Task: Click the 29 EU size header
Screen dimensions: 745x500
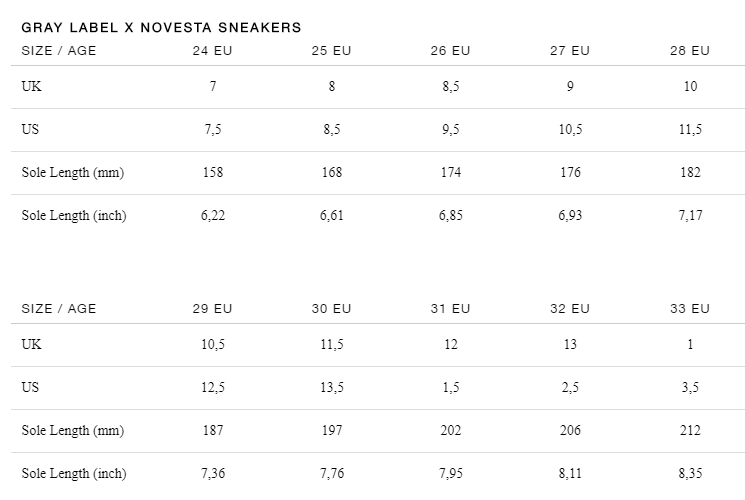Action: coord(212,308)
